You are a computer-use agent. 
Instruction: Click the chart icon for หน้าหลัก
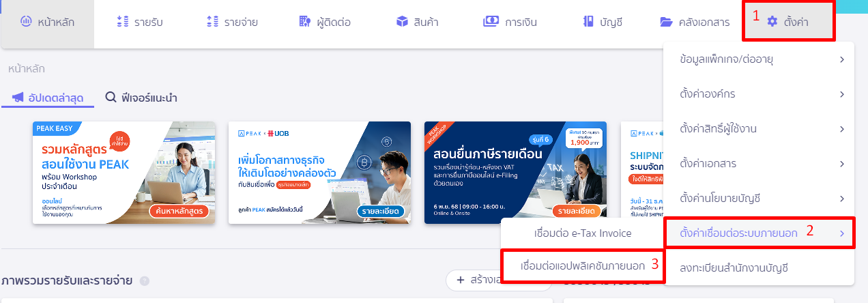click(x=26, y=22)
